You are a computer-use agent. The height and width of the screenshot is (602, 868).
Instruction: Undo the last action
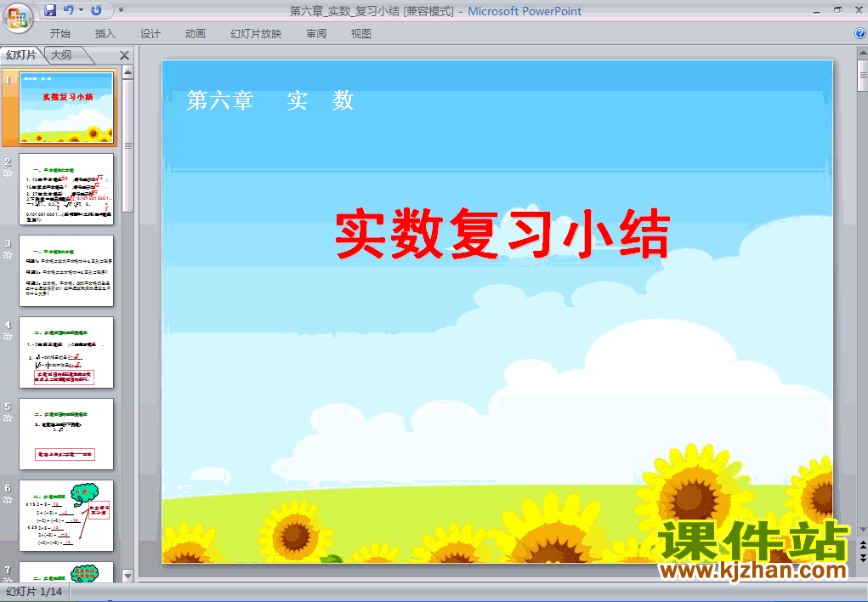pyautogui.click(x=69, y=10)
